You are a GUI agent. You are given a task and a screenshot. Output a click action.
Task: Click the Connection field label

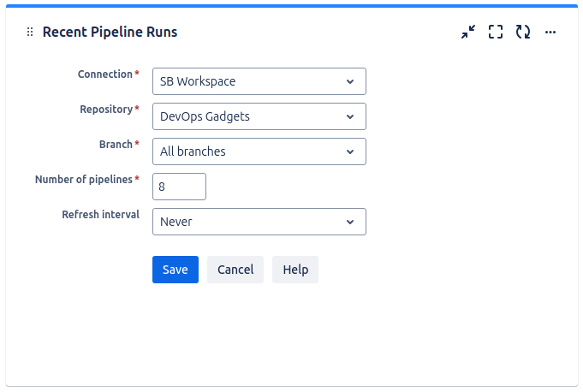coord(104,74)
